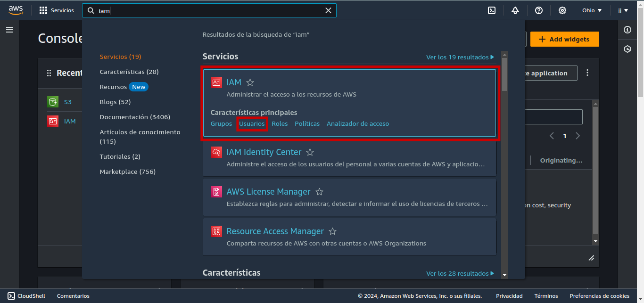Click the applications widget scrollbar down arrow
The height and width of the screenshot is (303, 644).
[x=595, y=241]
